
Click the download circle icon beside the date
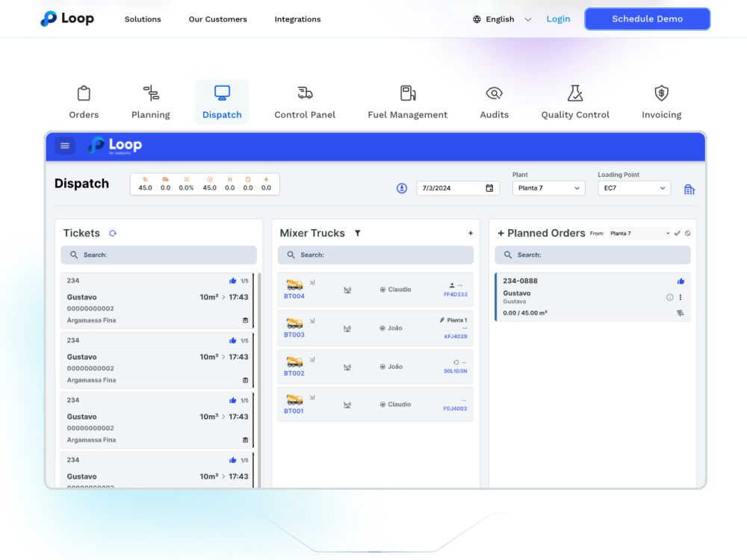(x=402, y=188)
